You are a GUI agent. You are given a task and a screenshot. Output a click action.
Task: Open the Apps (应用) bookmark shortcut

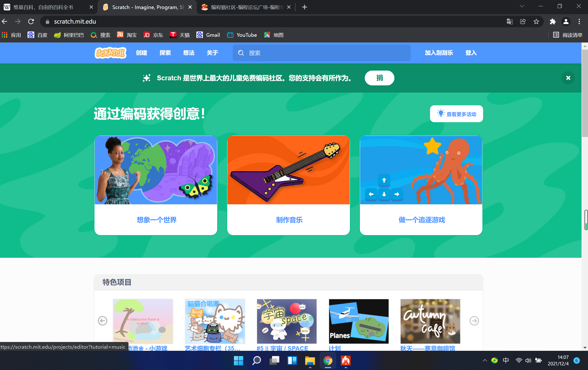tap(12, 35)
